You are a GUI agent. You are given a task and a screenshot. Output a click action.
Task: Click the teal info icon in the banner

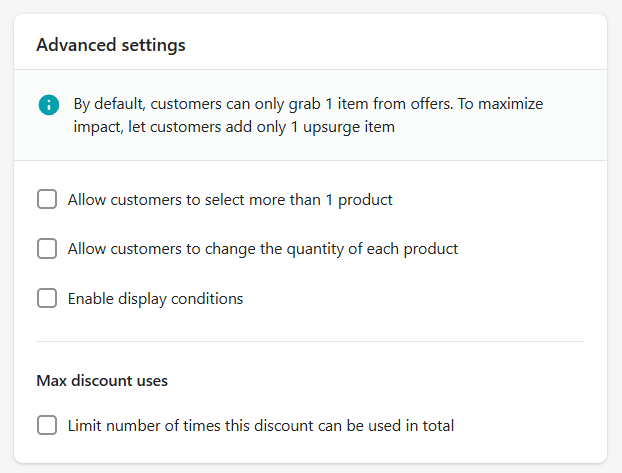pos(49,105)
